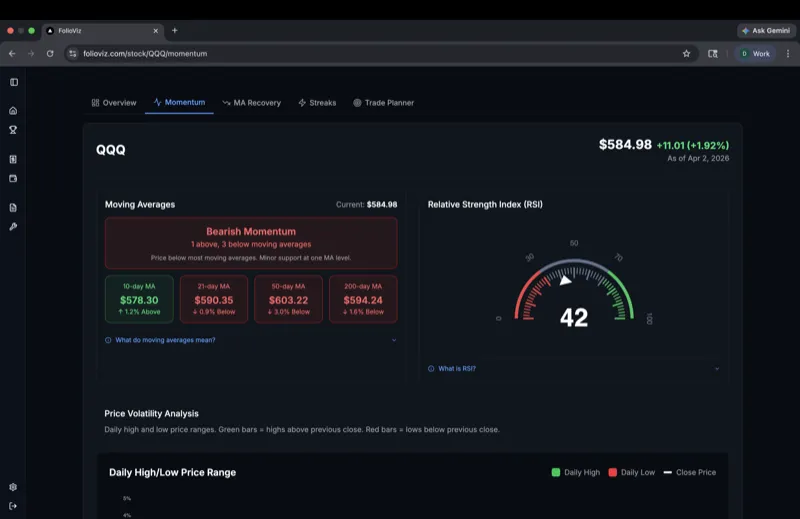This screenshot has height=519, width=800.
Task: Click the Daily High/Low Price Range title
Action: [x=172, y=473]
